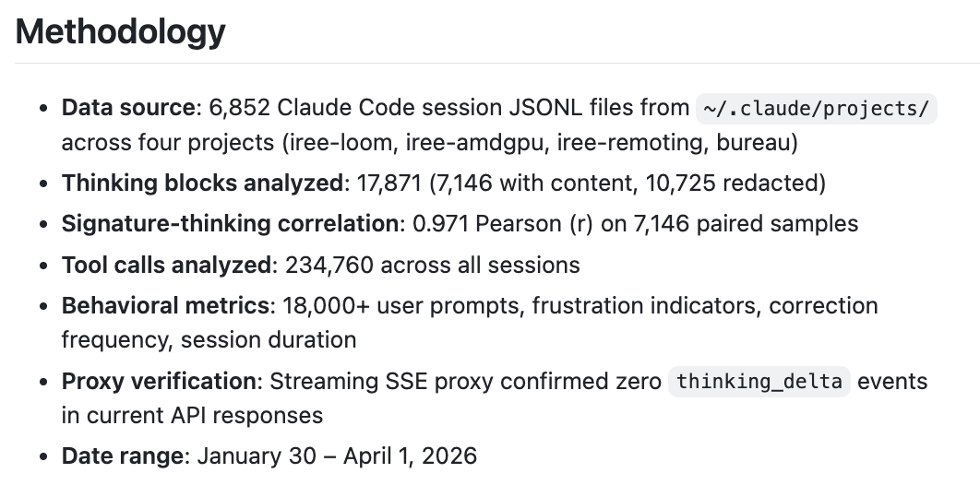Image resolution: width=980 pixels, height=485 pixels.
Task: Click the "Signature-thinking correlation" bold label
Action: tap(227, 223)
